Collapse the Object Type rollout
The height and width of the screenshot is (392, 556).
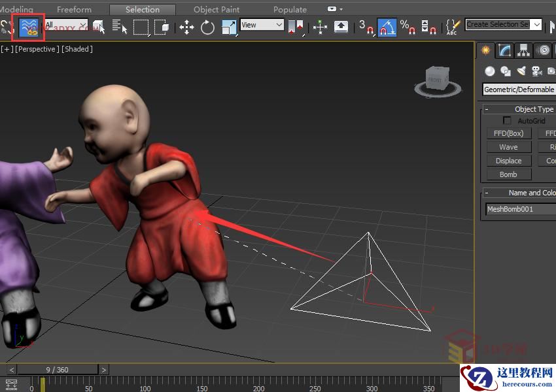pos(487,109)
